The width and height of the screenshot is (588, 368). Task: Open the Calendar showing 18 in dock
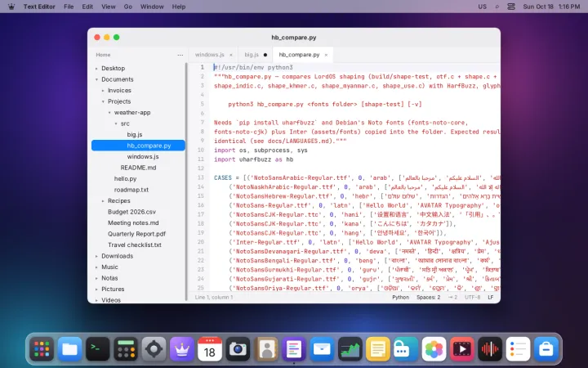210,349
